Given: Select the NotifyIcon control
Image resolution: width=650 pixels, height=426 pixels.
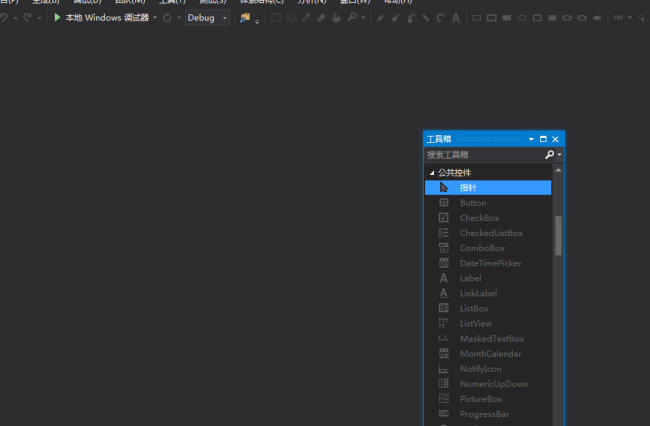Looking at the screenshot, I should pyautogui.click(x=480, y=369).
